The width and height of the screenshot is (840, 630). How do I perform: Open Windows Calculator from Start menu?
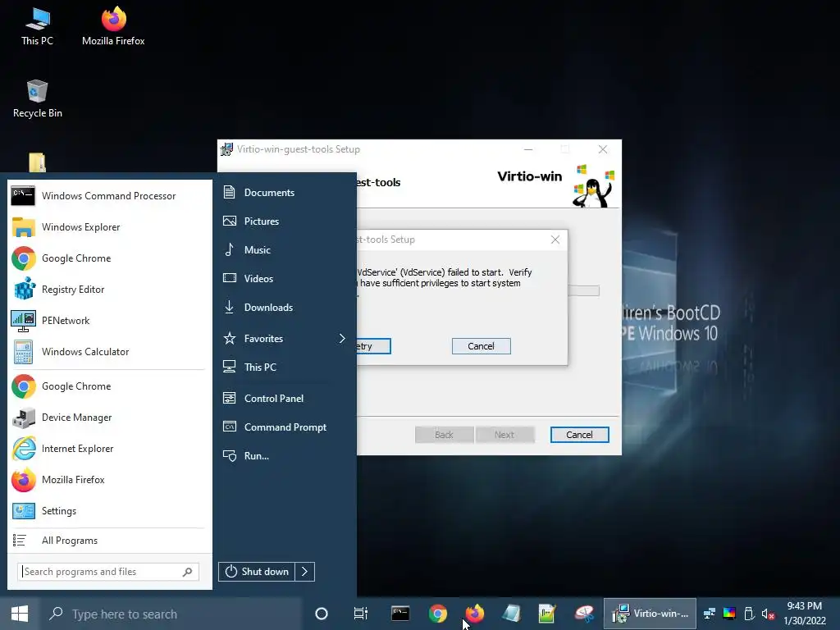(109, 352)
